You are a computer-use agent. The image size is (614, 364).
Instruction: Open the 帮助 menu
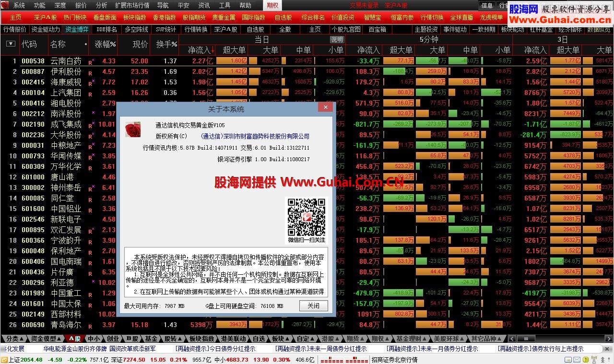(245, 6)
